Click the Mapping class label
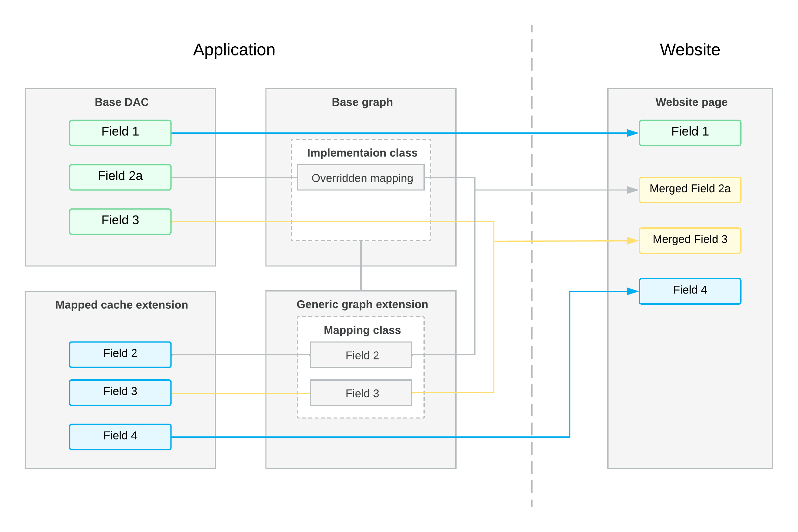798x532 pixels. coord(362,330)
